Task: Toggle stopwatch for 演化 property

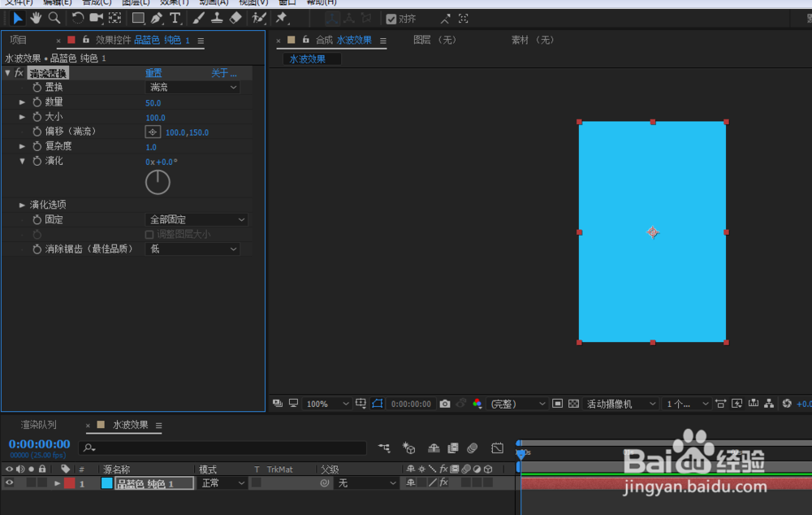Action: pyautogui.click(x=37, y=161)
